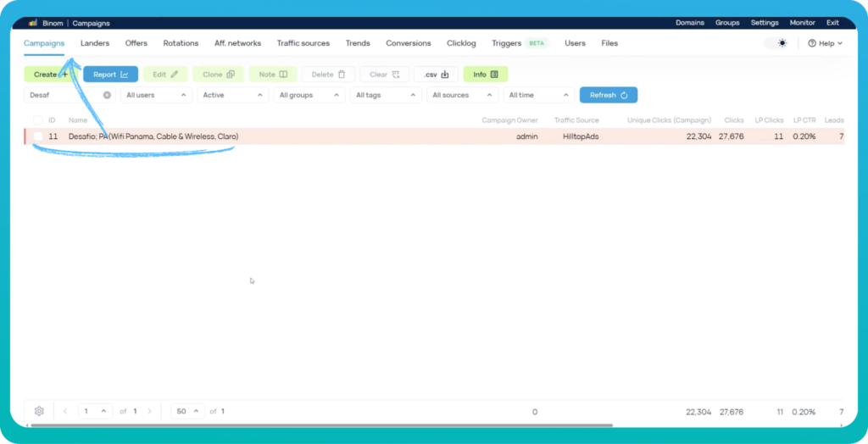Click the Binom logo icon
868x444 pixels.
click(x=33, y=23)
